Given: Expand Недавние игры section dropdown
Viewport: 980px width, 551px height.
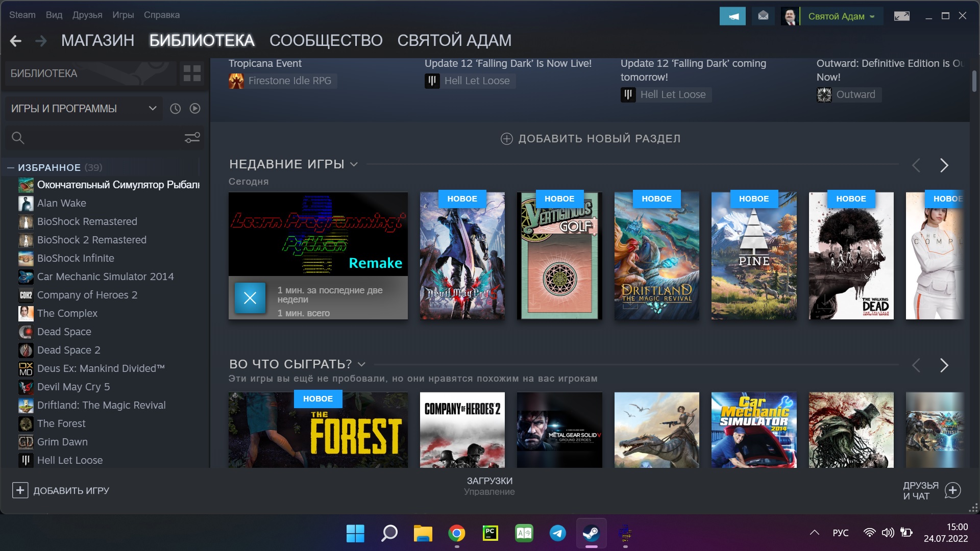Looking at the screenshot, I should [x=354, y=165].
